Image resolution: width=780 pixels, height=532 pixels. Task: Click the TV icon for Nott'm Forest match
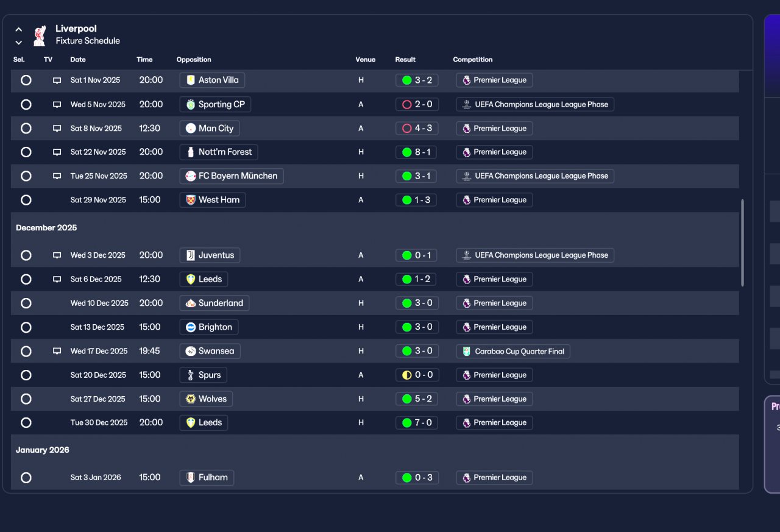57,152
